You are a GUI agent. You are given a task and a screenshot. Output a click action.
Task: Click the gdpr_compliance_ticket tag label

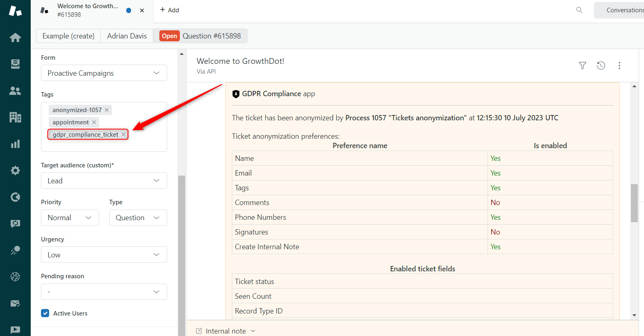(x=85, y=135)
